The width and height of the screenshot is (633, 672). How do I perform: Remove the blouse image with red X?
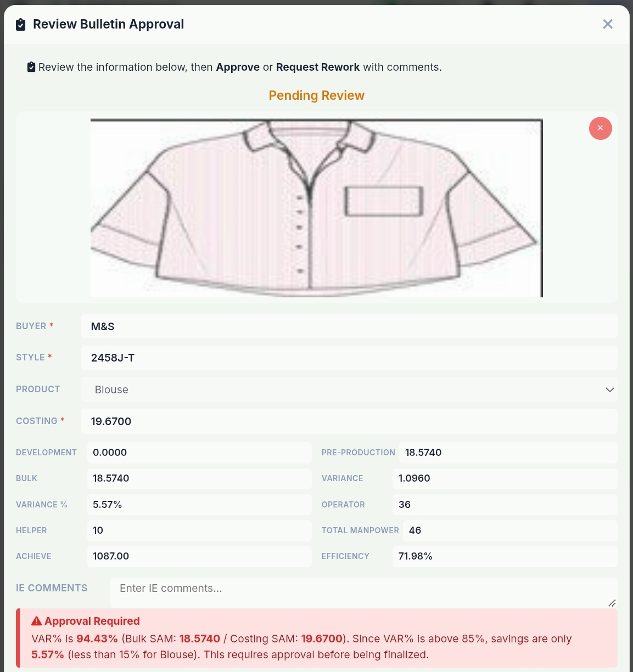pyautogui.click(x=600, y=128)
